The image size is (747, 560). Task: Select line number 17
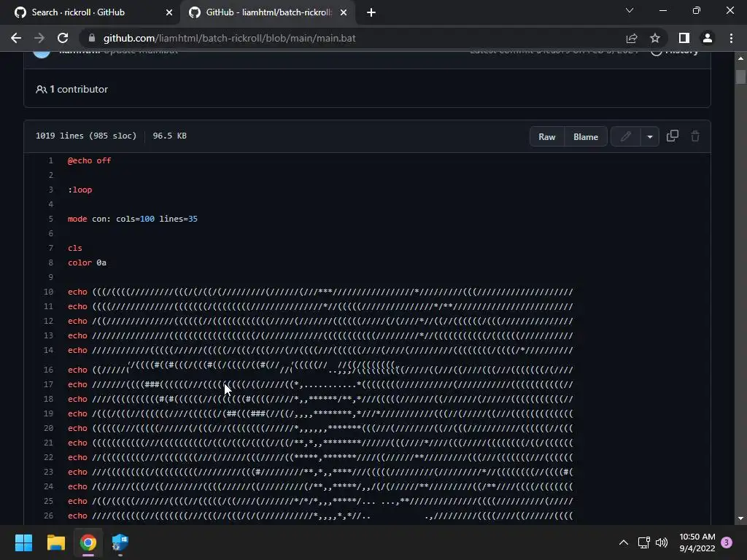coord(49,384)
